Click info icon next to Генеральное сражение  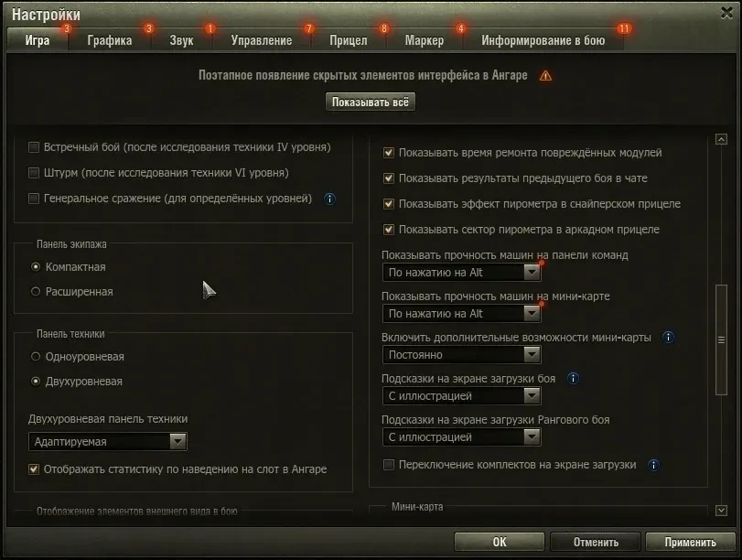[x=330, y=199]
